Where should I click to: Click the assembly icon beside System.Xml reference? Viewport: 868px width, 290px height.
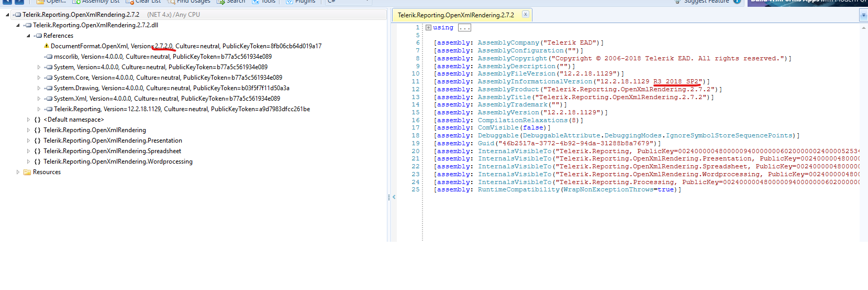49,99
